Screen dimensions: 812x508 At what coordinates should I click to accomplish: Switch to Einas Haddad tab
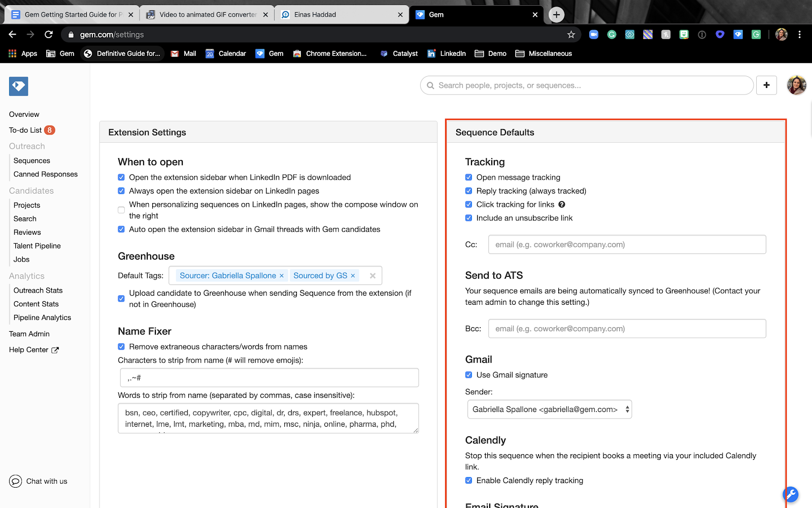click(x=342, y=15)
